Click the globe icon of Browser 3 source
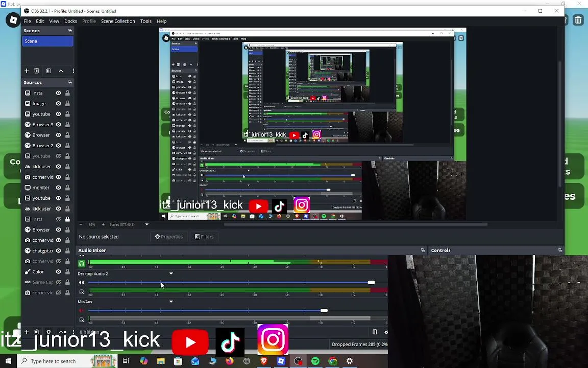The height and width of the screenshot is (368, 588). (28, 124)
